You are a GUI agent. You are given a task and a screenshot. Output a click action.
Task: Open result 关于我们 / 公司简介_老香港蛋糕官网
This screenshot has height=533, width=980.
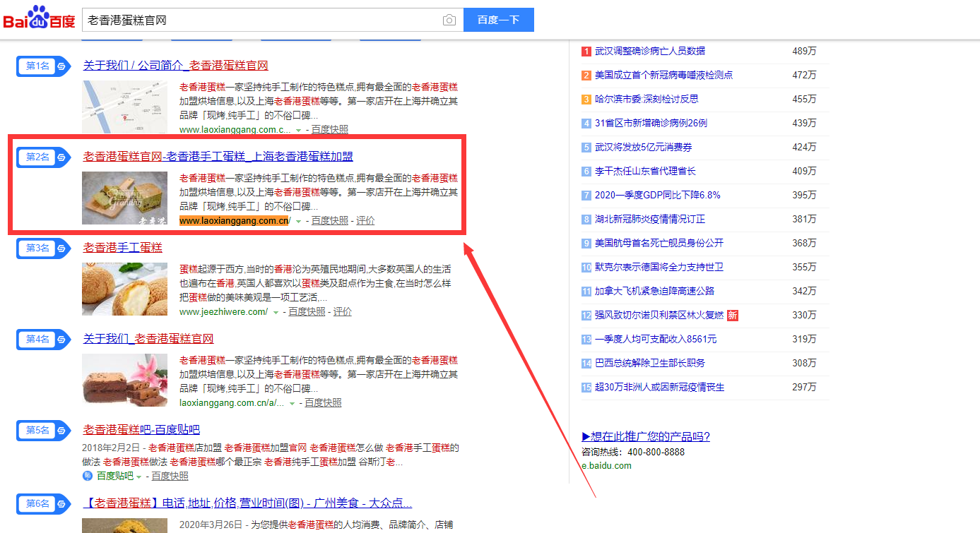pos(176,66)
